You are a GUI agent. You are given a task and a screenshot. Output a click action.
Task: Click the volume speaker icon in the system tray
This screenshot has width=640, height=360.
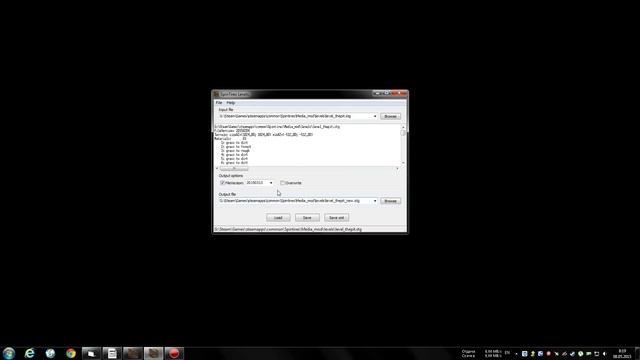coord(604,354)
